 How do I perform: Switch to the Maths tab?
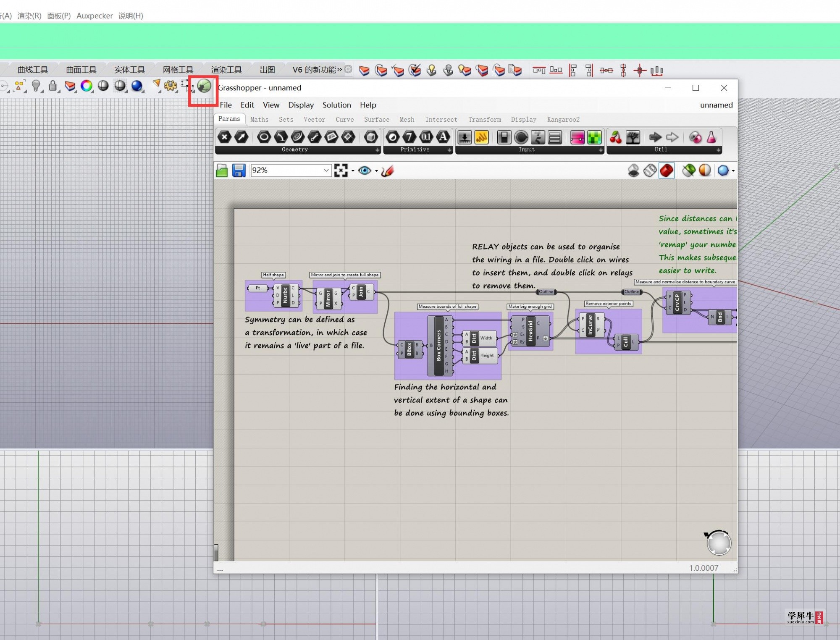[x=260, y=120]
